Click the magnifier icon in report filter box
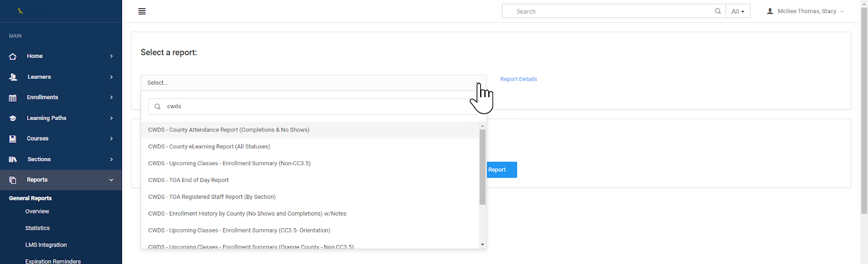This screenshot has width=868, height=264. (157, 106)
